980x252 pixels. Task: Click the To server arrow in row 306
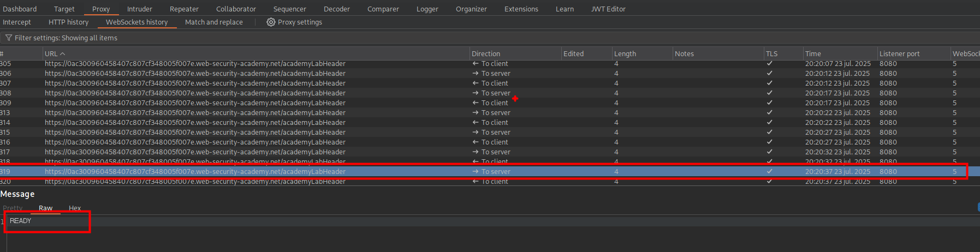[476, 74]
